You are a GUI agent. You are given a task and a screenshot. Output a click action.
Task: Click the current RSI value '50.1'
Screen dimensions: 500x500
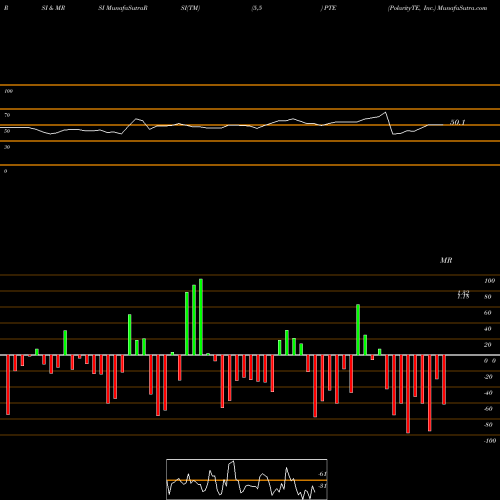(457, 122)
